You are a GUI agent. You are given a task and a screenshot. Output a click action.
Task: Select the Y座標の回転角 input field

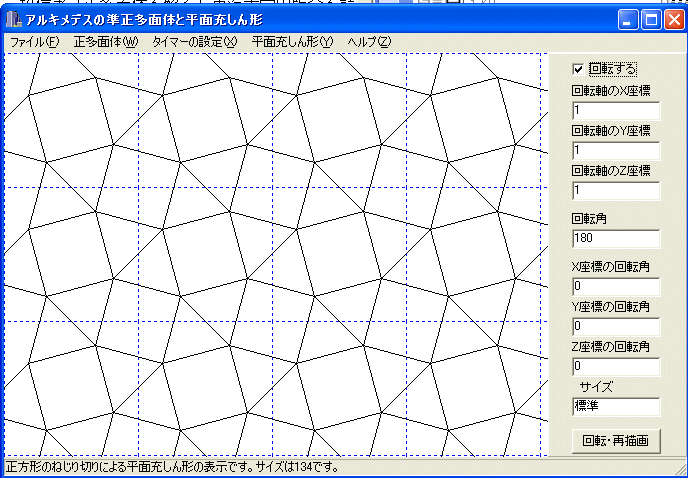pos(616,326)
